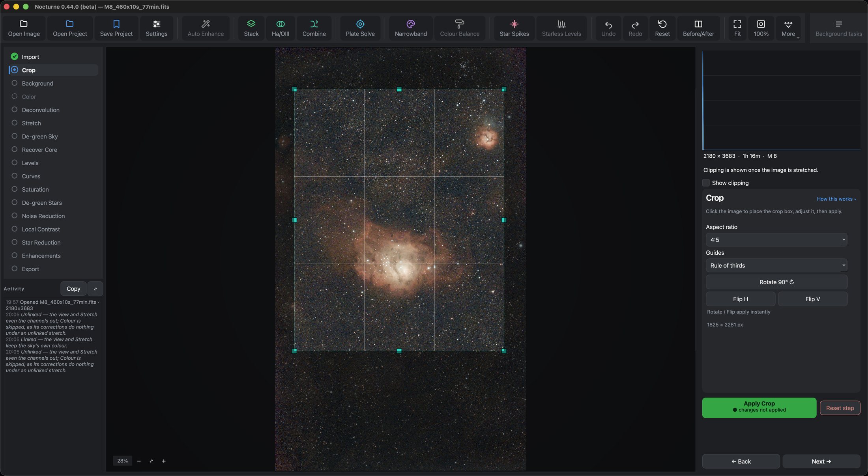Image resolution: width=868 pixels, height=476 pixels.
Task: Flip the image vertically with Flip V
Action: click(812, 299)
